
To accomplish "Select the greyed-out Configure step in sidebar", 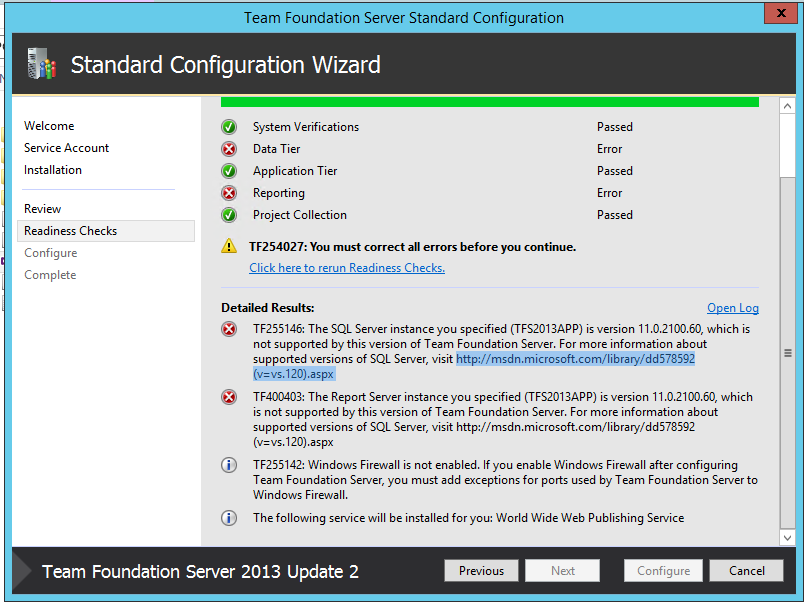I will click(x=50, y=253).
